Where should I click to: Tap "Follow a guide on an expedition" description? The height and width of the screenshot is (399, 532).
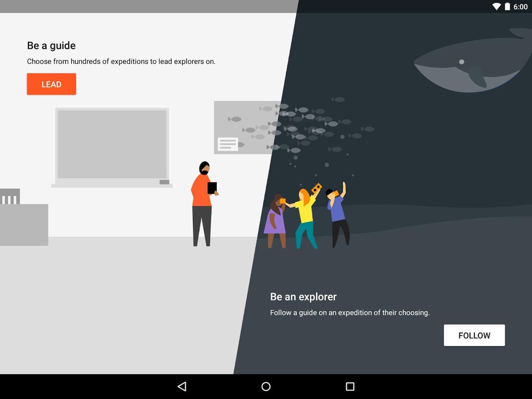(350, 313)
